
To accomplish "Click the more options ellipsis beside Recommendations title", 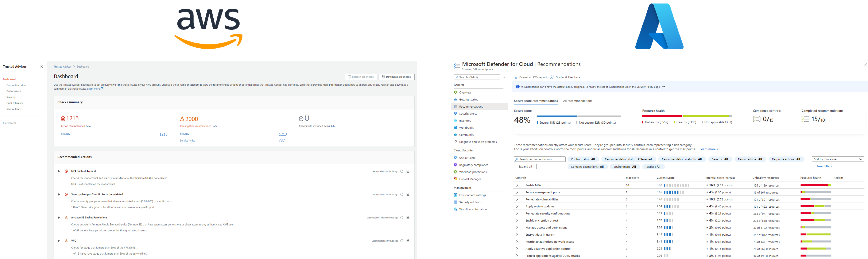I will (x=588, y=64).
